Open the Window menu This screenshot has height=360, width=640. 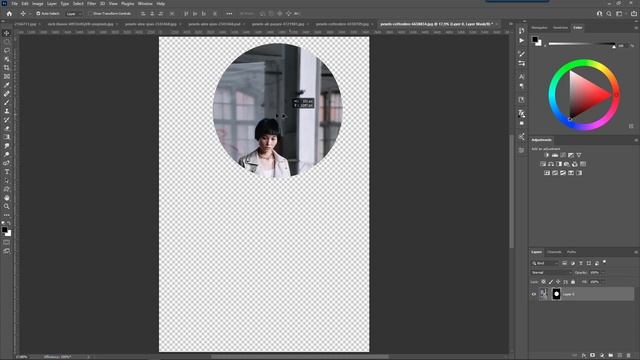[145, 4]
